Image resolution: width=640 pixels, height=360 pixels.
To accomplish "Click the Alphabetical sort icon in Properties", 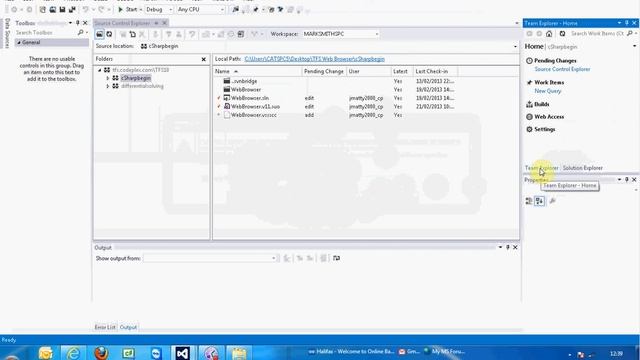I will 540,201.
